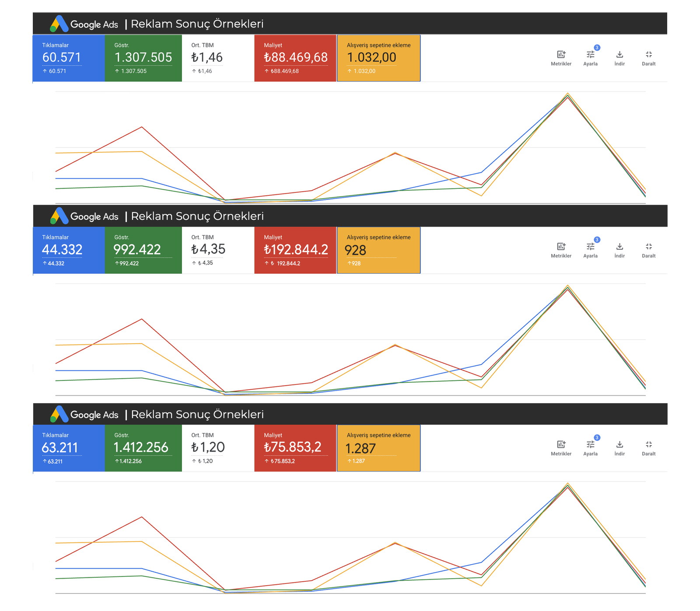The width and height of the screenshot is (700, 611).
Task: Select the Alışveriş sepetine ekleme 928 tab
Action: point(378,250)
